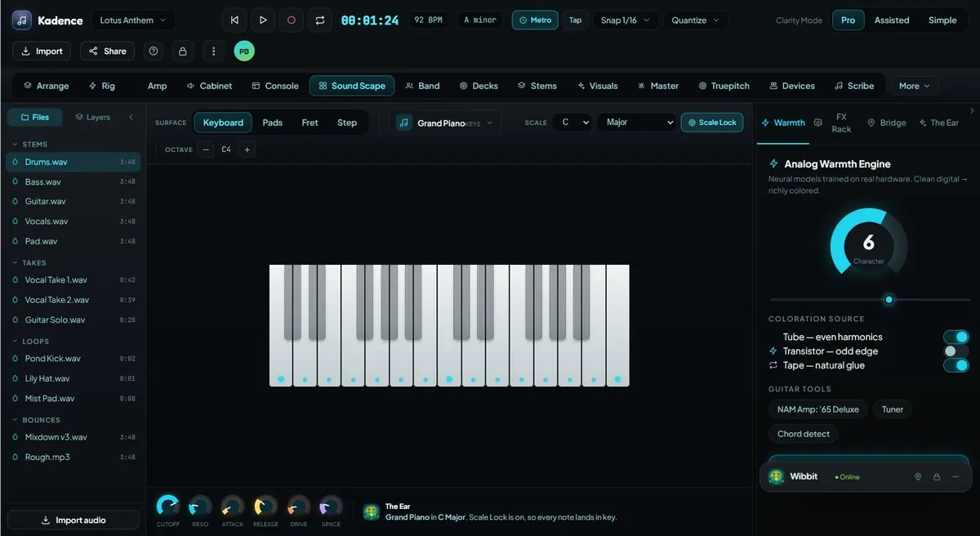Image resolution: width=980 pixels, height=536 pixels.
Task: Click the CUTOFF knob
Action: point(167,505)
